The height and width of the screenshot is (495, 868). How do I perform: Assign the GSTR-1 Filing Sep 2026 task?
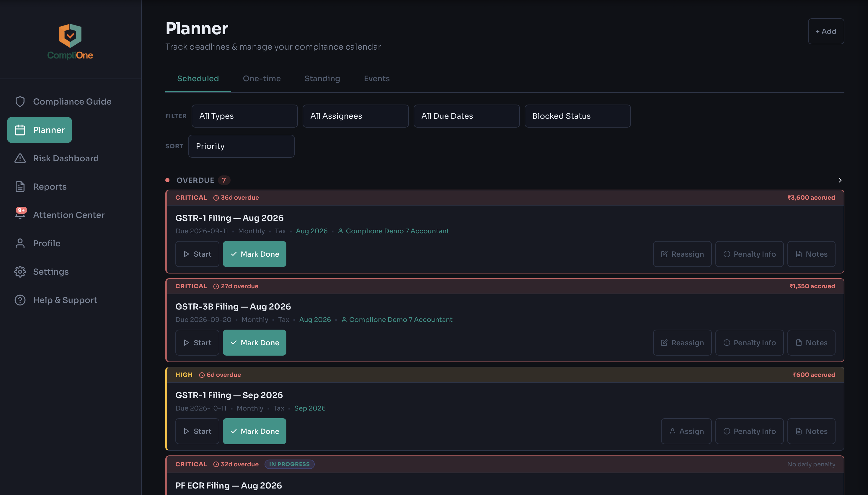coord(686,431)
